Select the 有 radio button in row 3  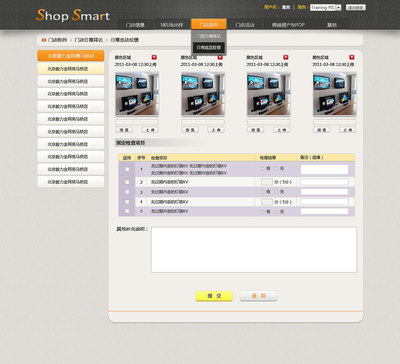(262, 192)
